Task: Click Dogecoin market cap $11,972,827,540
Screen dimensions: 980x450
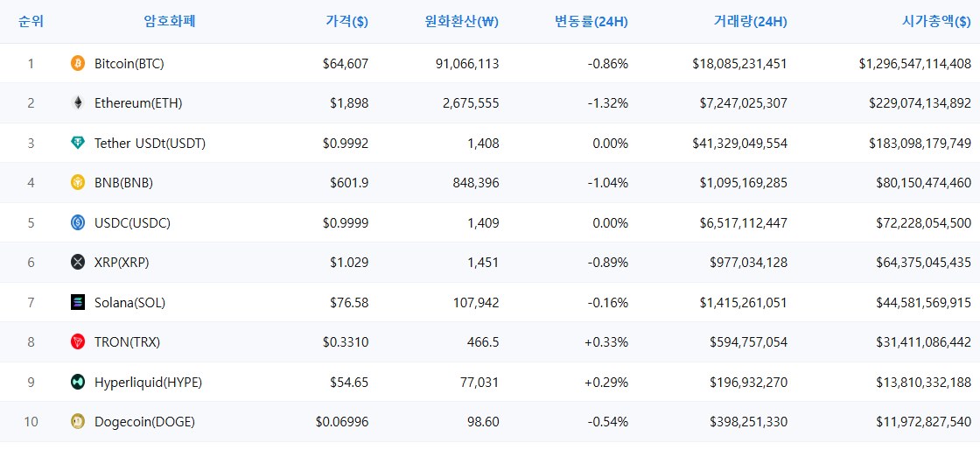Action: pyautogui.click(x=924, y=422)
